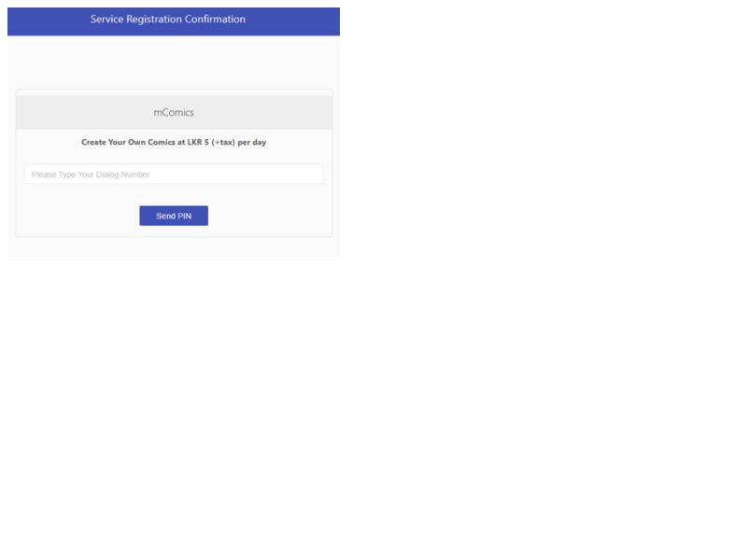Click the Service Registration Confirmation header title
This screenshot has width=747, height=560.
pos(168,19)
